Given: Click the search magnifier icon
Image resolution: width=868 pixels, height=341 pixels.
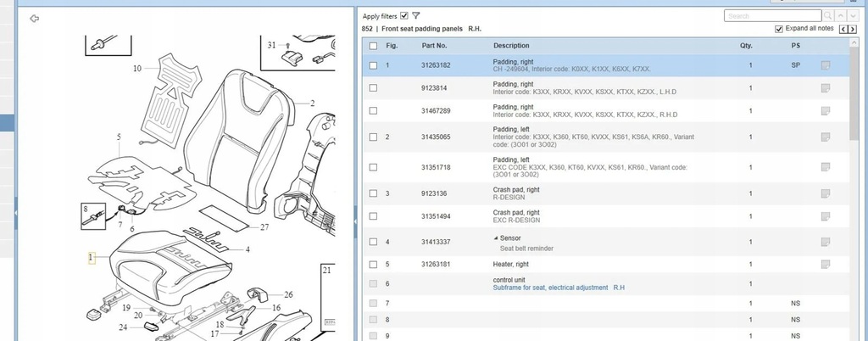Looking at the screenshot, I should [x=828, y=16].
